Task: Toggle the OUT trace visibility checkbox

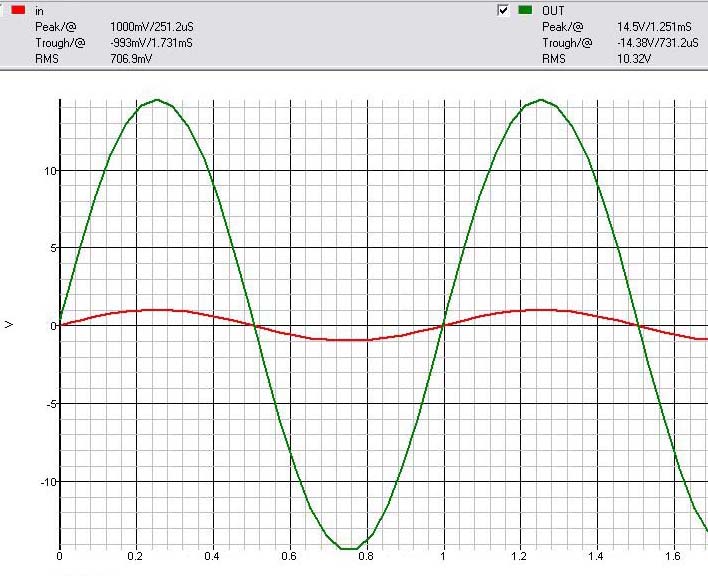Action: point(503,10)
